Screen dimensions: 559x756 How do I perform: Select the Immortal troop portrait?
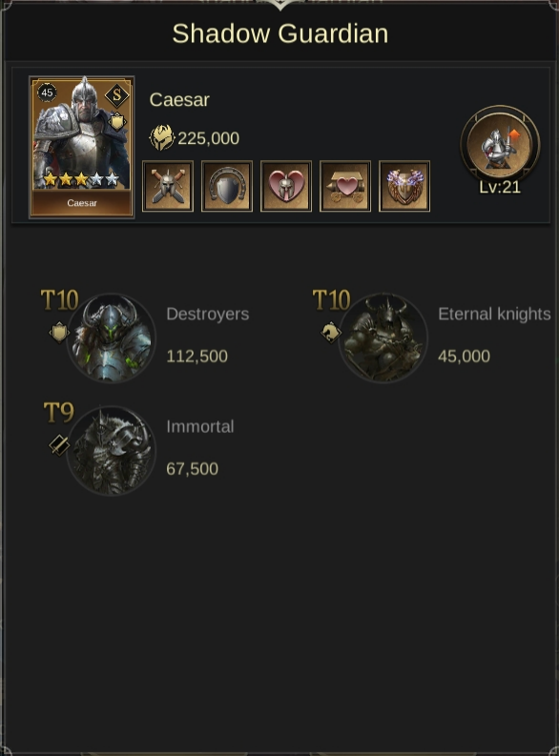(111, 450)
